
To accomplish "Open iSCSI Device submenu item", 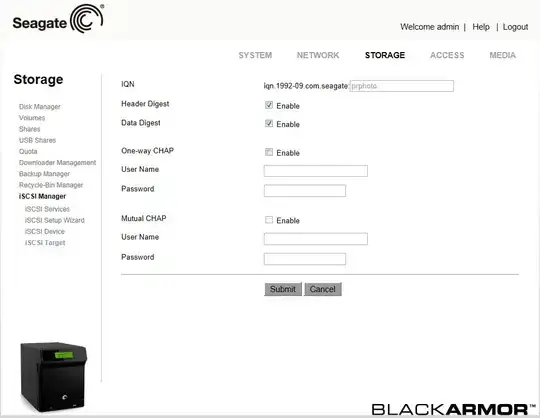I will pyautogui.click(x=44, y=231).
